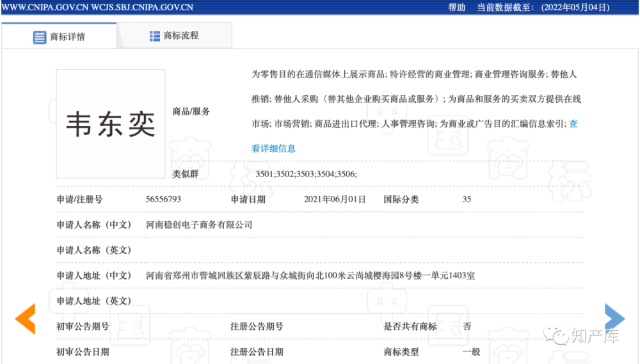Select applicant name 河南稳创电子商务有限公司

click(x=199, y=225)
